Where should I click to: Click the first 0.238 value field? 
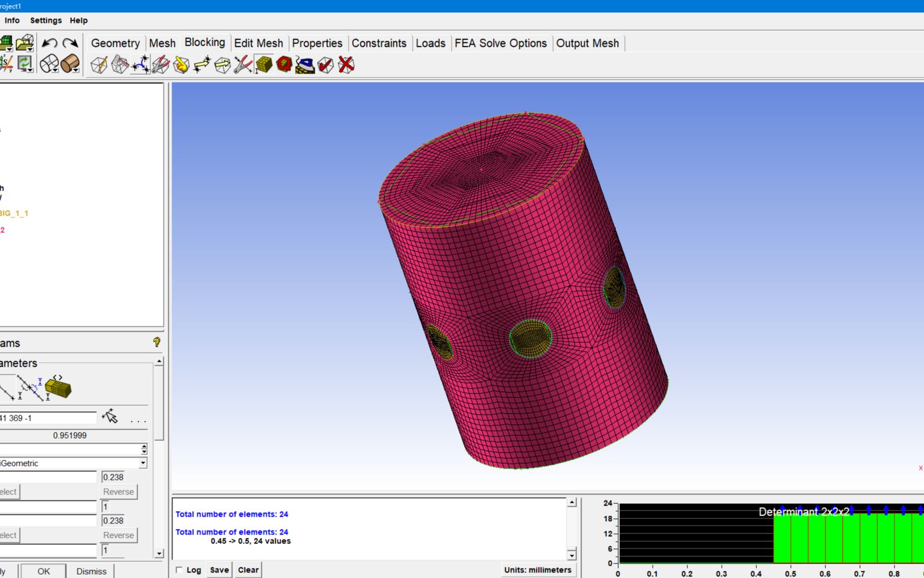pyautogui.click(x=113, y=477)
